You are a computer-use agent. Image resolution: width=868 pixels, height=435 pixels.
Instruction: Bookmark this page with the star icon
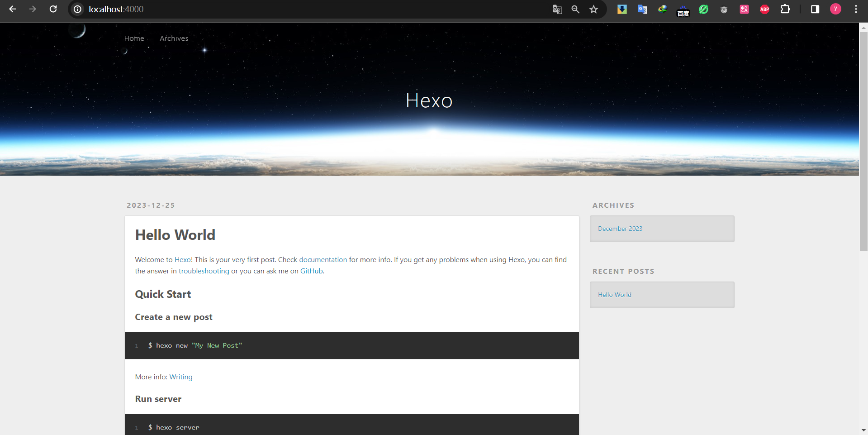click(594, 9)
